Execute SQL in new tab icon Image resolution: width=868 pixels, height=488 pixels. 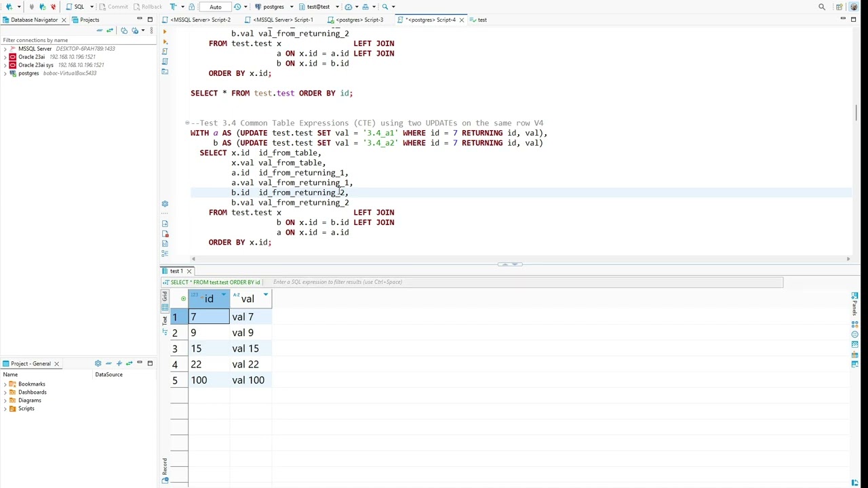(x=165, y=41)
